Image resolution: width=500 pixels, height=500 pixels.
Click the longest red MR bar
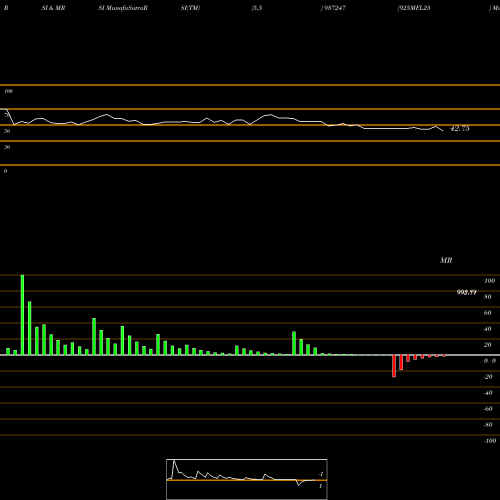394,366
